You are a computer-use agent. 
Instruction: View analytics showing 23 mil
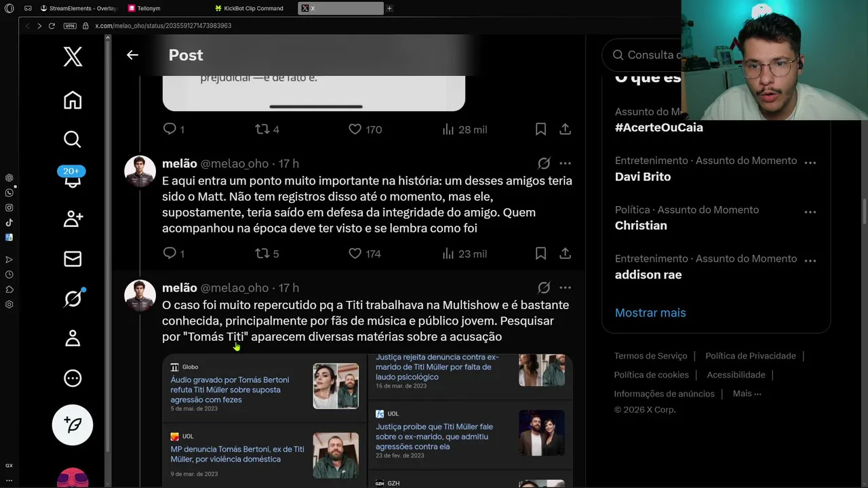pyautogui.click(x=465, y=253)
